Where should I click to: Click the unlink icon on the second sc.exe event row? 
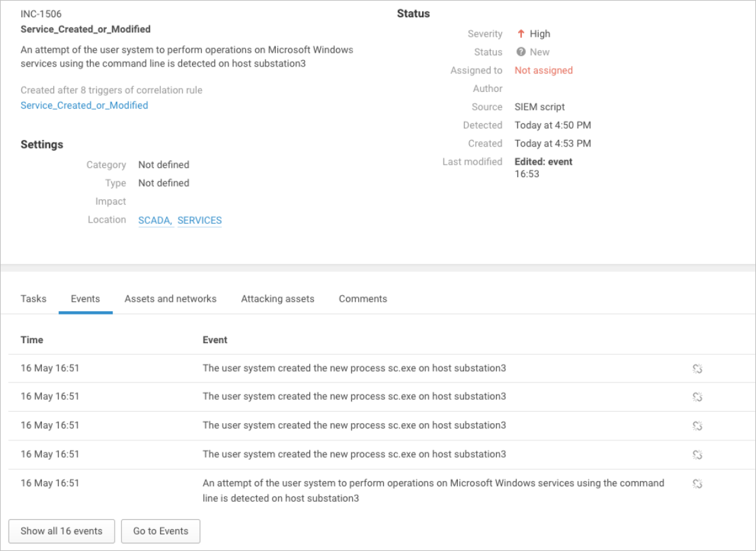pyautogui.click(x=697, y=397)
